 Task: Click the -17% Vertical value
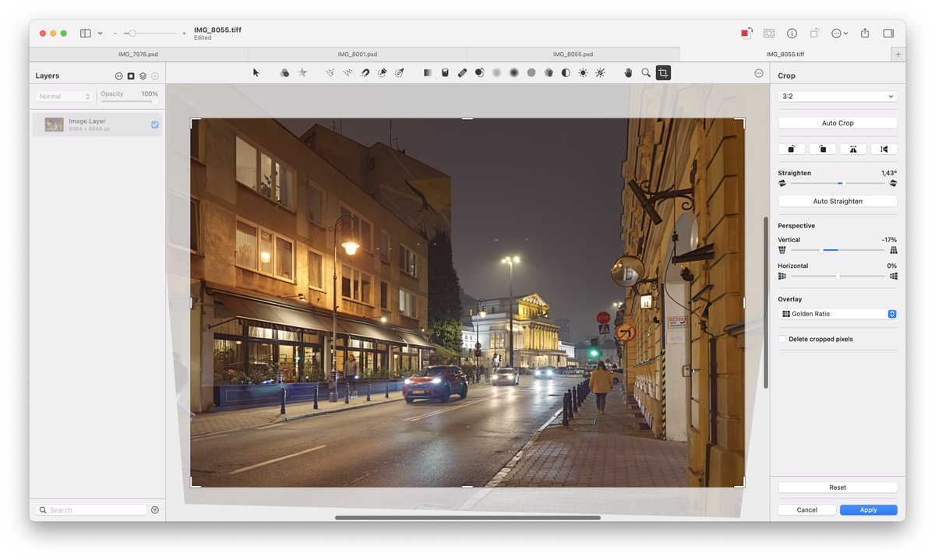point(889,240)
